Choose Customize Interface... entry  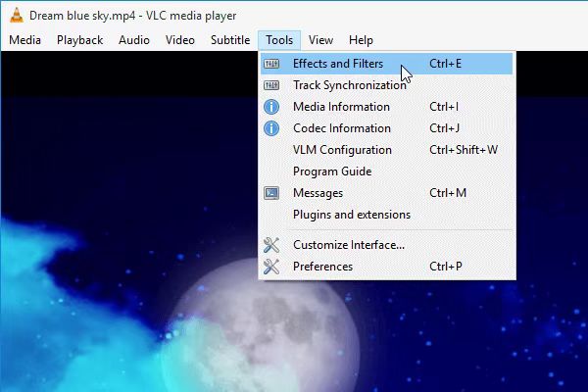(x=387, y=245)
